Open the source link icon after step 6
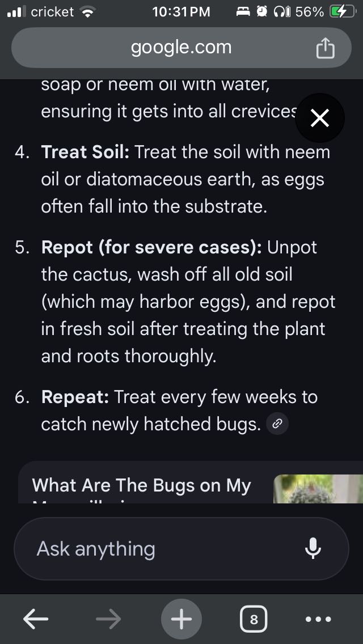 [277, 423]
